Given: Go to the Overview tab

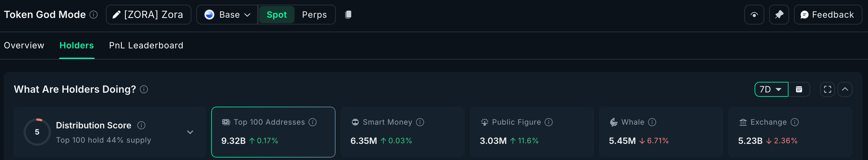Looking at the screenshot, I should 24,45.
